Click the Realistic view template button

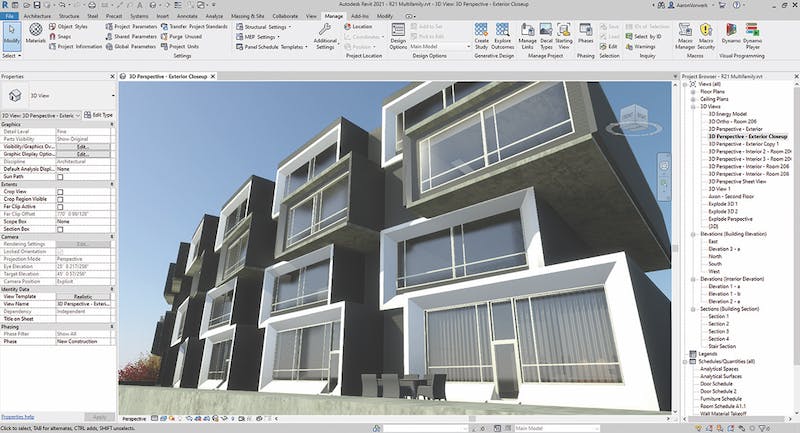coord(83,296)
